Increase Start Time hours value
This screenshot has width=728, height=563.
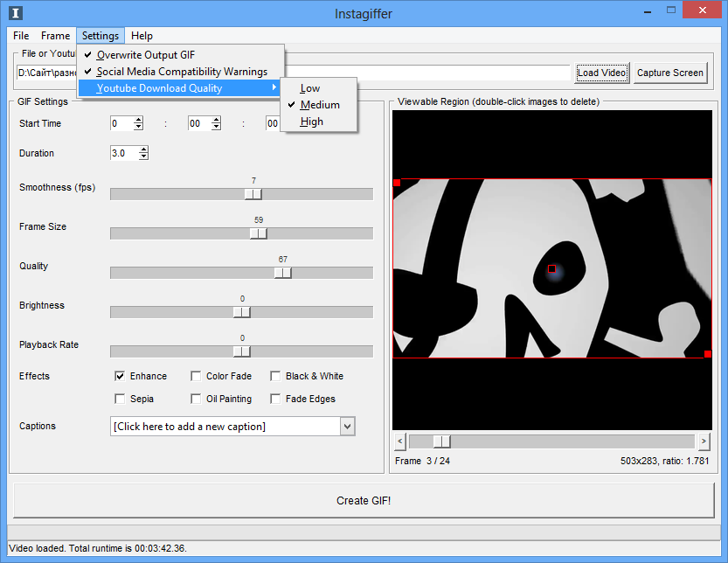click(138, 120)
